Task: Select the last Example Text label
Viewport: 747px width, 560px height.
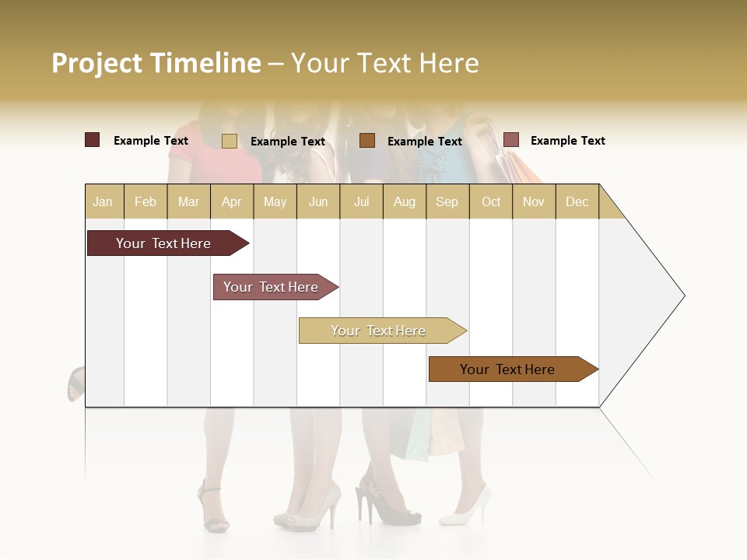Action: point(567,140)
